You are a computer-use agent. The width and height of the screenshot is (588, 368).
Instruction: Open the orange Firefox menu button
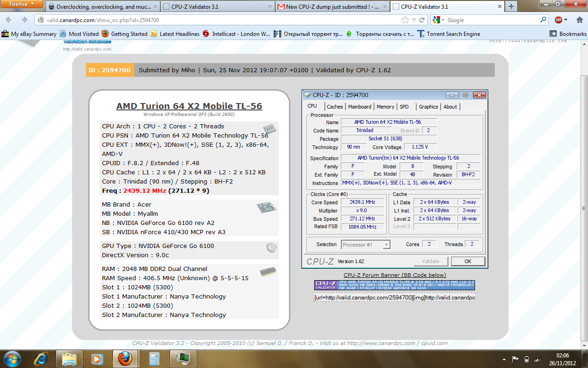pos(22,5)
